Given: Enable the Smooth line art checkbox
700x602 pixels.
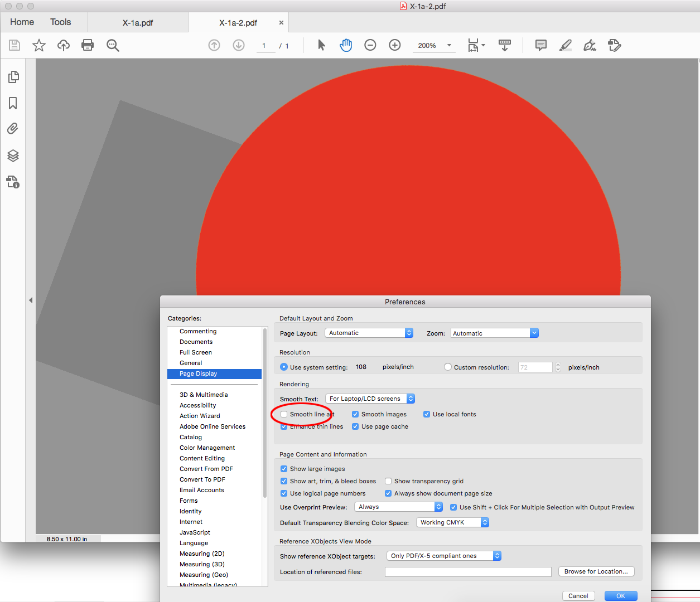Looking at the screenshot, I should point(284,414).
